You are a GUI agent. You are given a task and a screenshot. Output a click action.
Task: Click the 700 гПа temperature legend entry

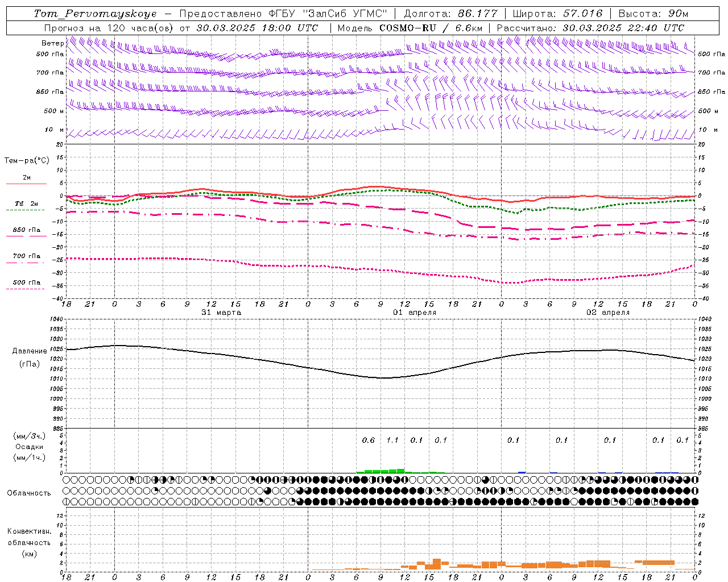pyautogui.click(x=26, y=256)
